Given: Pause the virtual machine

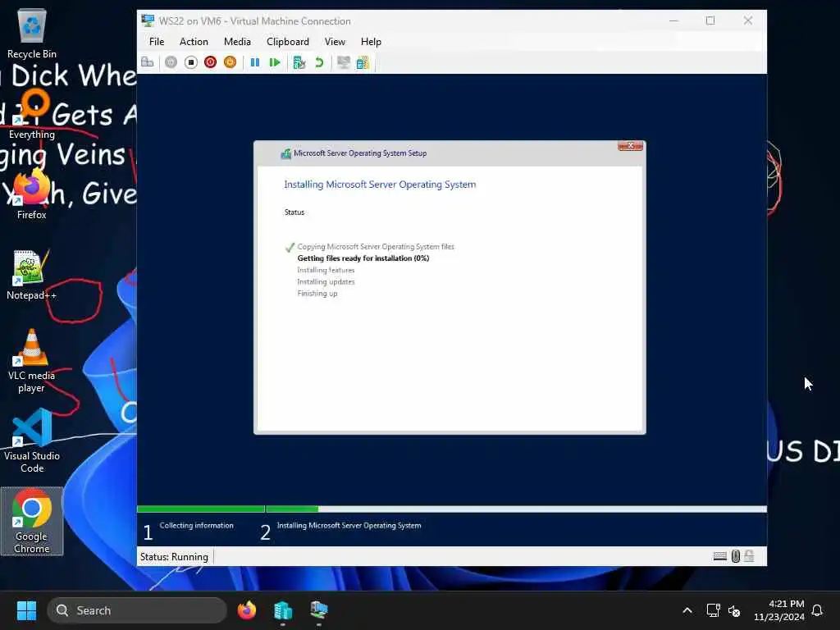Looking at the screenshot, I should click(x=255, y=62).
